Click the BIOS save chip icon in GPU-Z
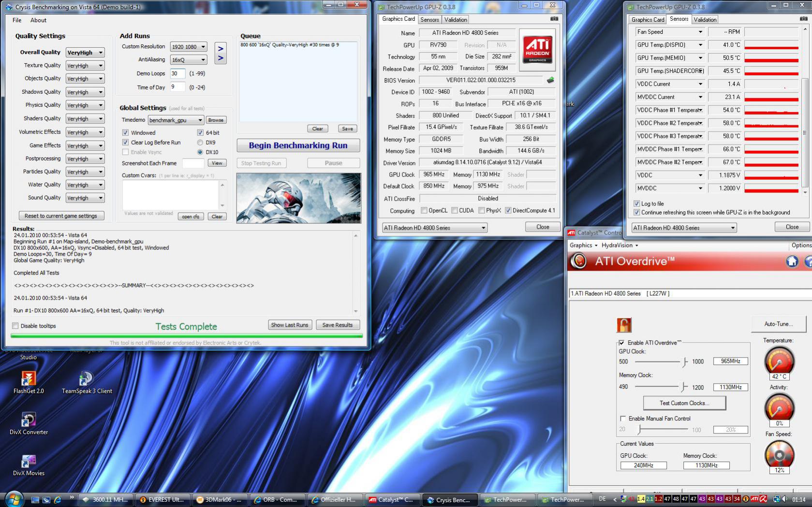 550,80
